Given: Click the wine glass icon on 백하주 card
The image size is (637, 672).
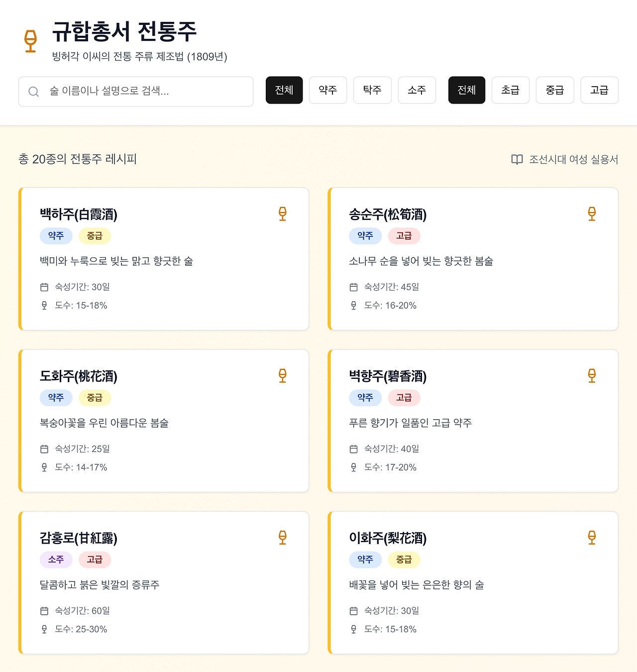Looking at the screenshot, I should tap(283, 214).
